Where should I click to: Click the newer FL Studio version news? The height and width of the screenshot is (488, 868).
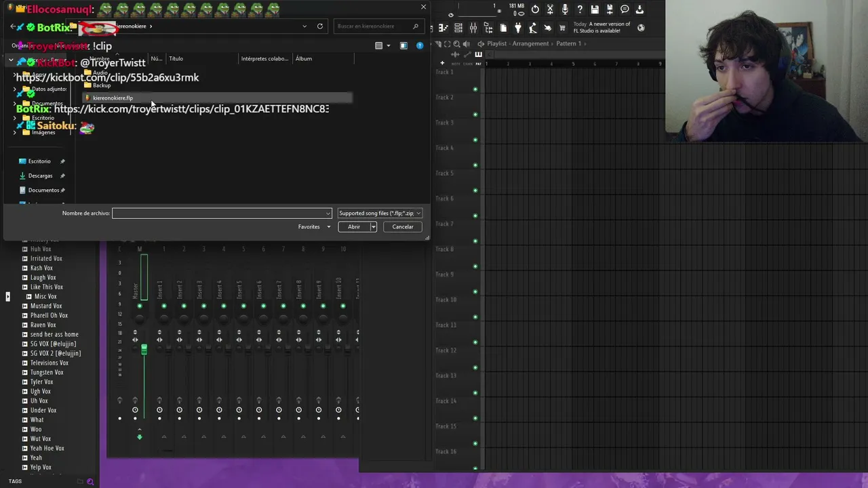pos(602,28)
